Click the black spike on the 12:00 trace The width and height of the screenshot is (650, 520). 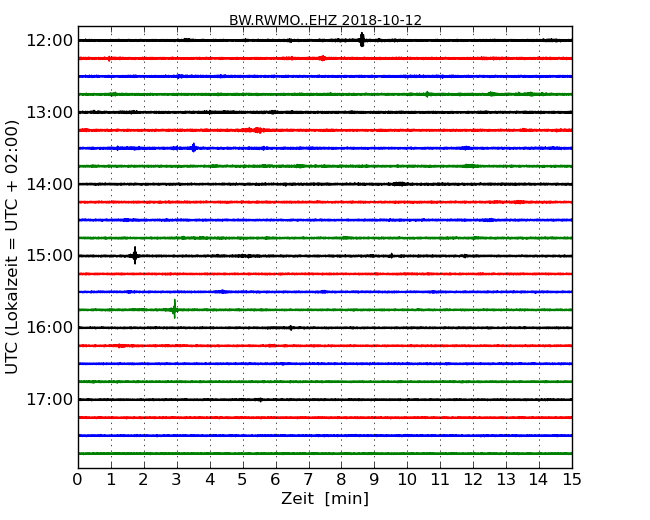(x=362, y=40)
